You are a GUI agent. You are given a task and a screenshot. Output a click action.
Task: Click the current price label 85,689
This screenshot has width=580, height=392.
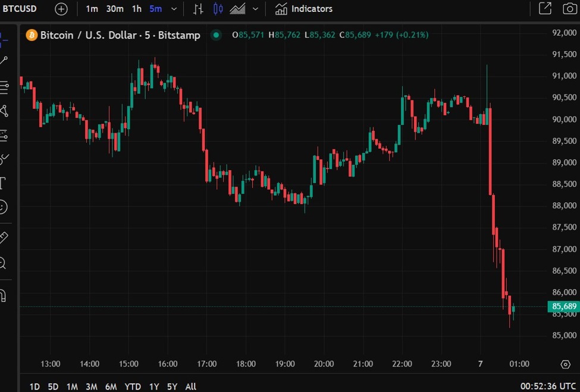564,306
